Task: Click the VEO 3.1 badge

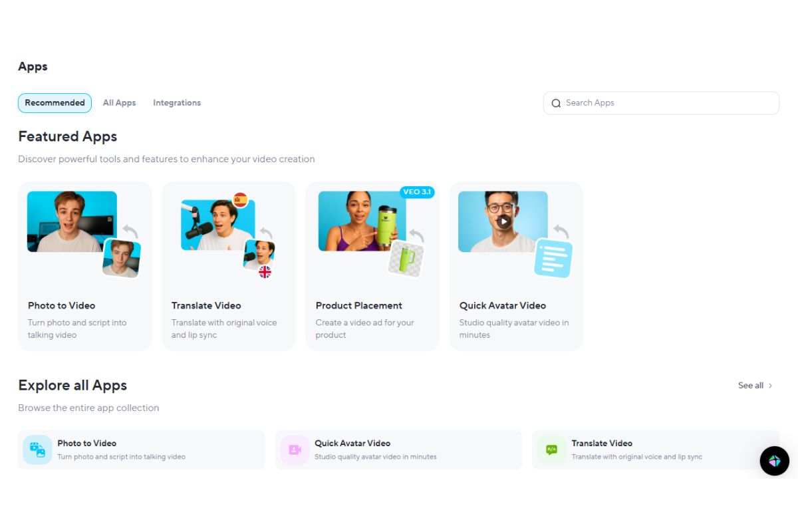Action: pos(417,192)
